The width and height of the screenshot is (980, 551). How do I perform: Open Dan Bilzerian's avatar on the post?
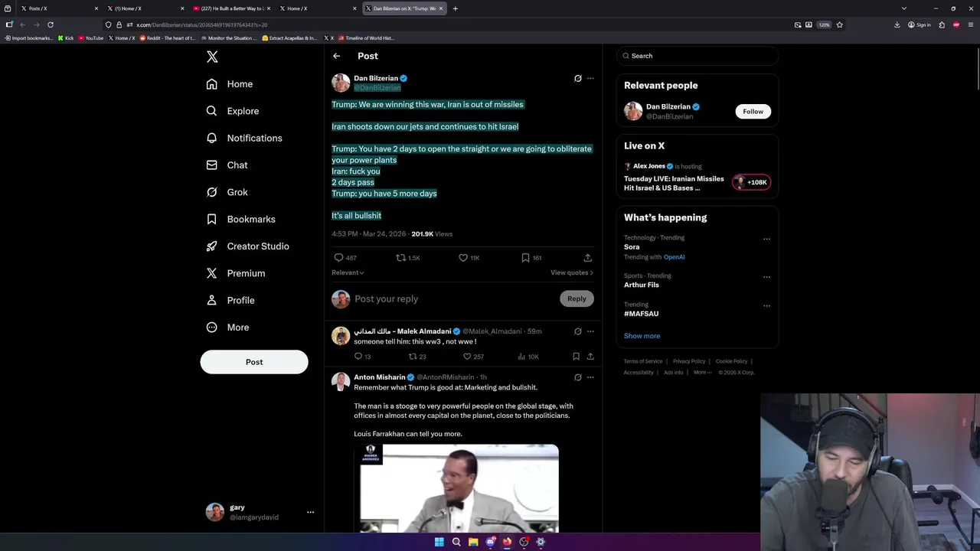(341, 83)
